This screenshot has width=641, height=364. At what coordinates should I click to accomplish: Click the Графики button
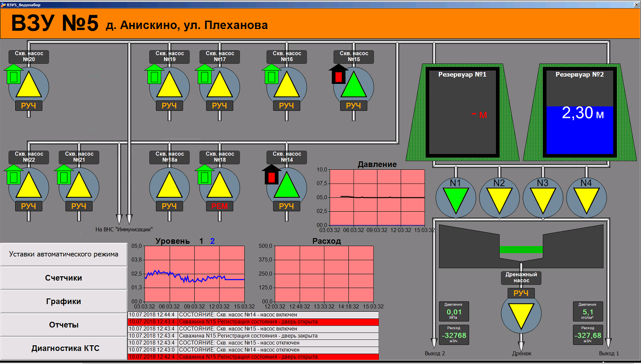(x=64, y=301)
